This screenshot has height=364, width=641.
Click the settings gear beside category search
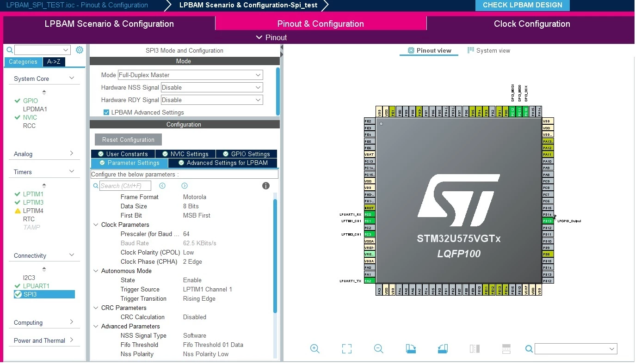80,50
